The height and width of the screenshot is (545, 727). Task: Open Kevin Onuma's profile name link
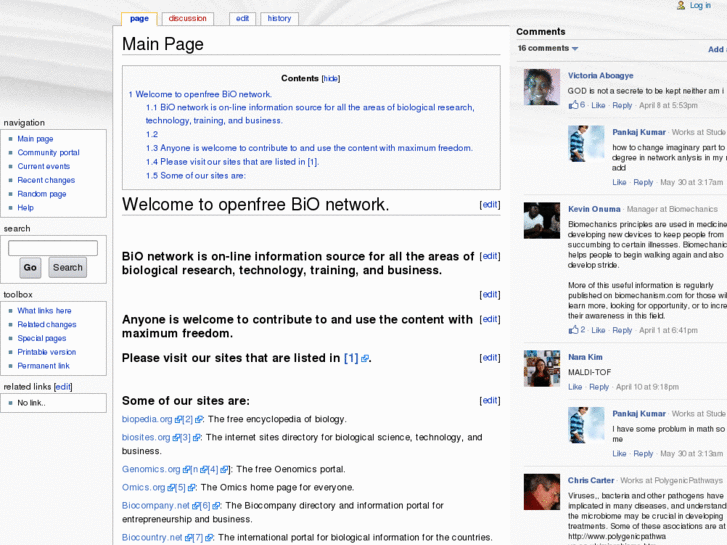pyautogui.click(x=594, y=209)
